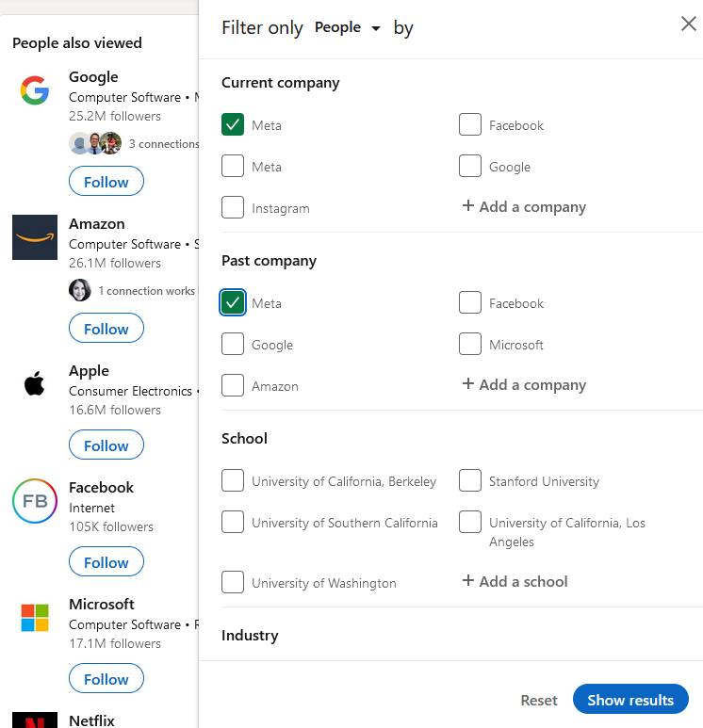Reset all filters
The image size is (703, 728).
click(538, 700)
